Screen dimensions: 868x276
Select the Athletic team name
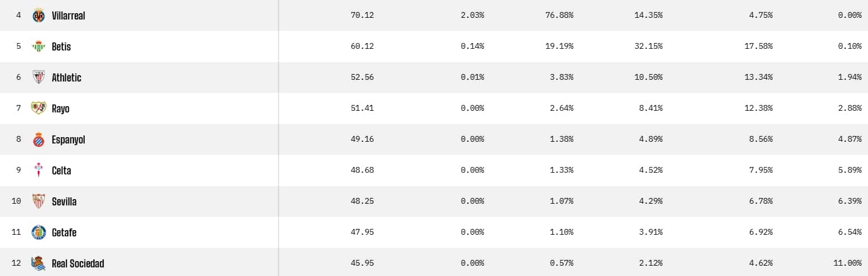click(x=67, y=77)
